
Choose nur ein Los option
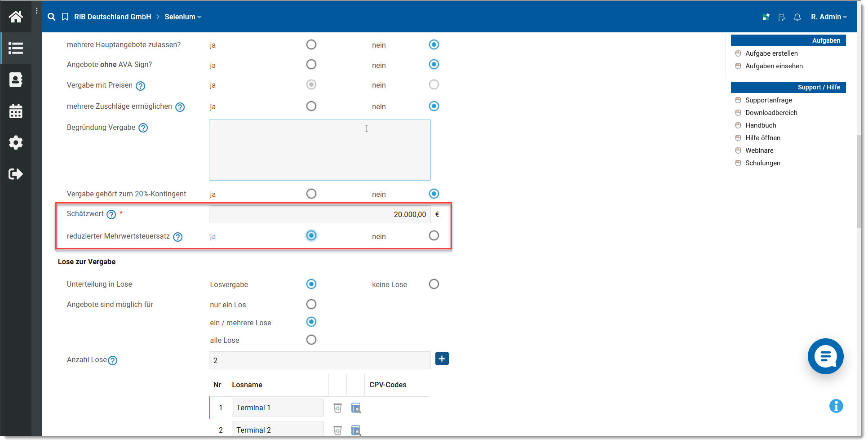311,304
